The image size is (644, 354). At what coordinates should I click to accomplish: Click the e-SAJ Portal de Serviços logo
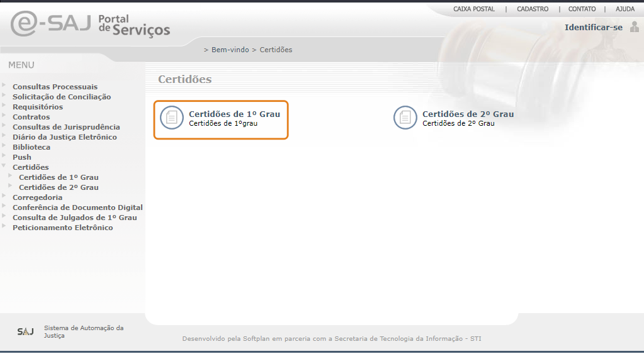tap(90, 24)
